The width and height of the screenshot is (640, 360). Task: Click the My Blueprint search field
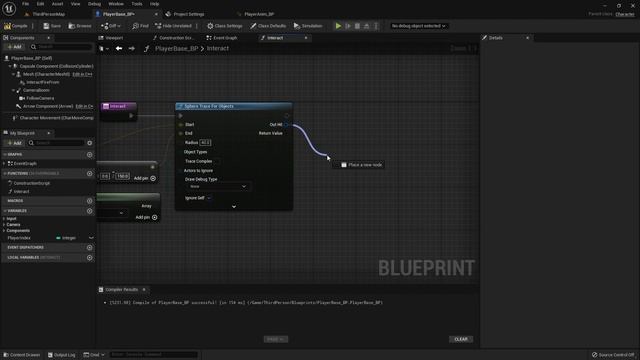coord(56,143)
